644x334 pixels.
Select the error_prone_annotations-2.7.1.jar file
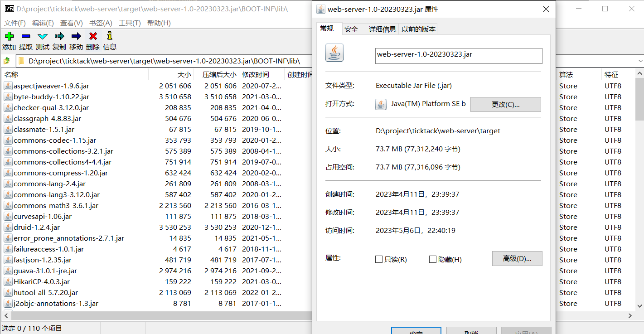69,238
